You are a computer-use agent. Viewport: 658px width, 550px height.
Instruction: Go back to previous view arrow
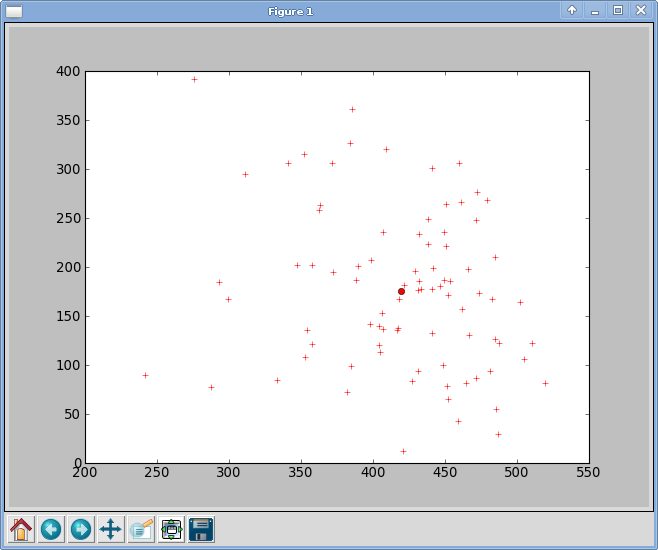[x=51, y=529]
